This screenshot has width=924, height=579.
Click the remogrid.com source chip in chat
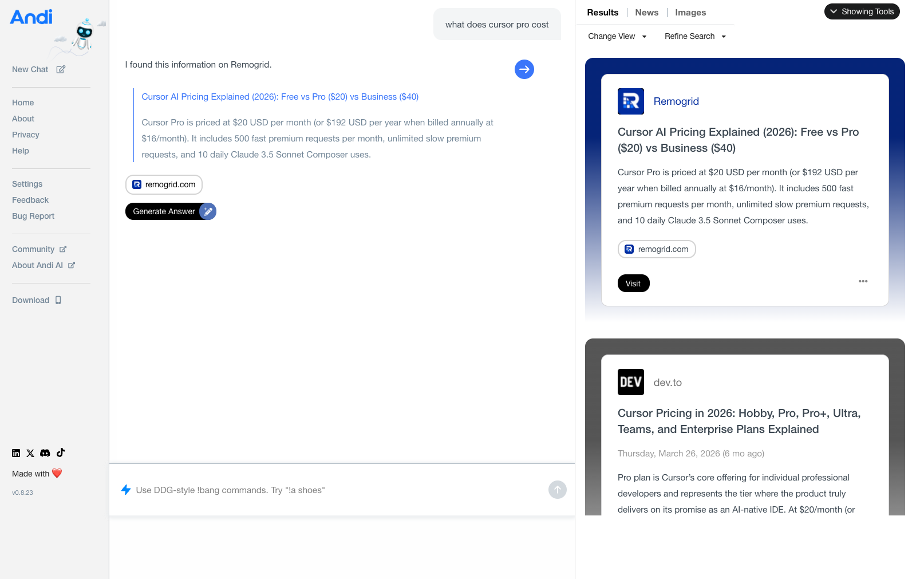pyautogui.click(x=164, y=184)
